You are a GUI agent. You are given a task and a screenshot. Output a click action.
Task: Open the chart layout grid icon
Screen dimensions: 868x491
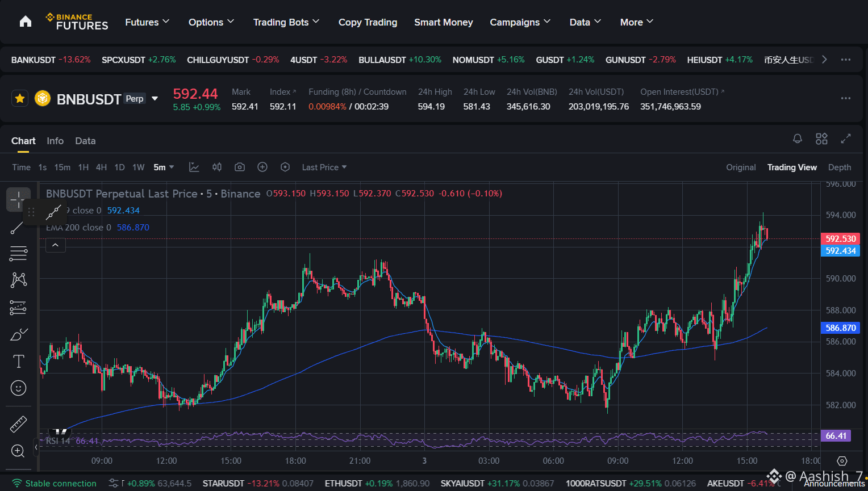821,139
